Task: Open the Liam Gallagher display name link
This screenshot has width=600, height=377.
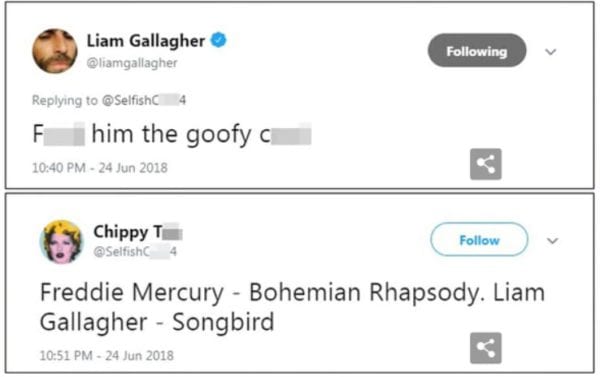Action: coord(146,41)
